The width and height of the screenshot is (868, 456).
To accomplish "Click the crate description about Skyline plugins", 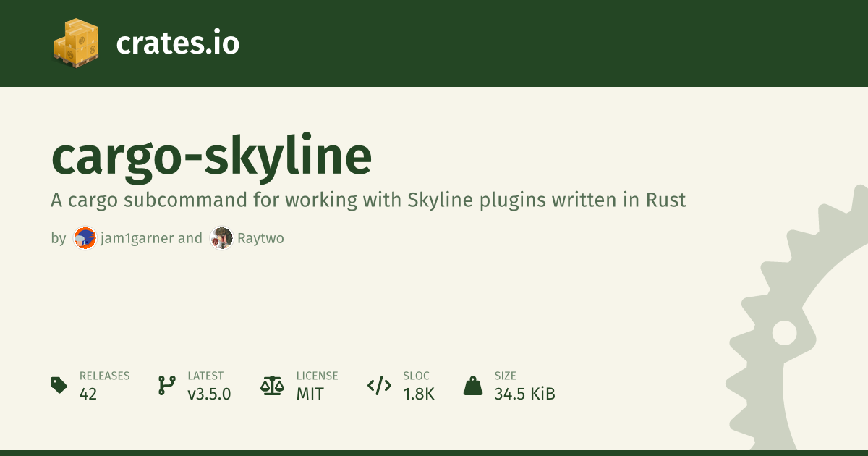I will pyautogui.click(x=368, y=200).
